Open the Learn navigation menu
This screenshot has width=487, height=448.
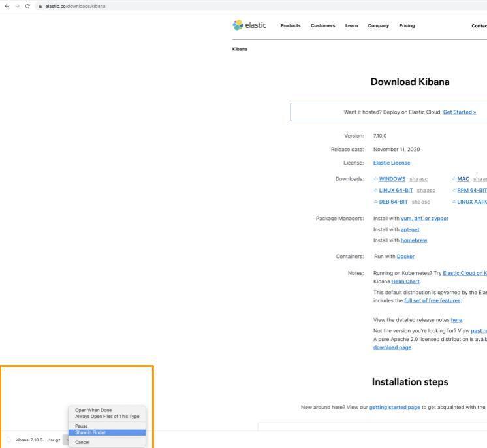(351, 25)
